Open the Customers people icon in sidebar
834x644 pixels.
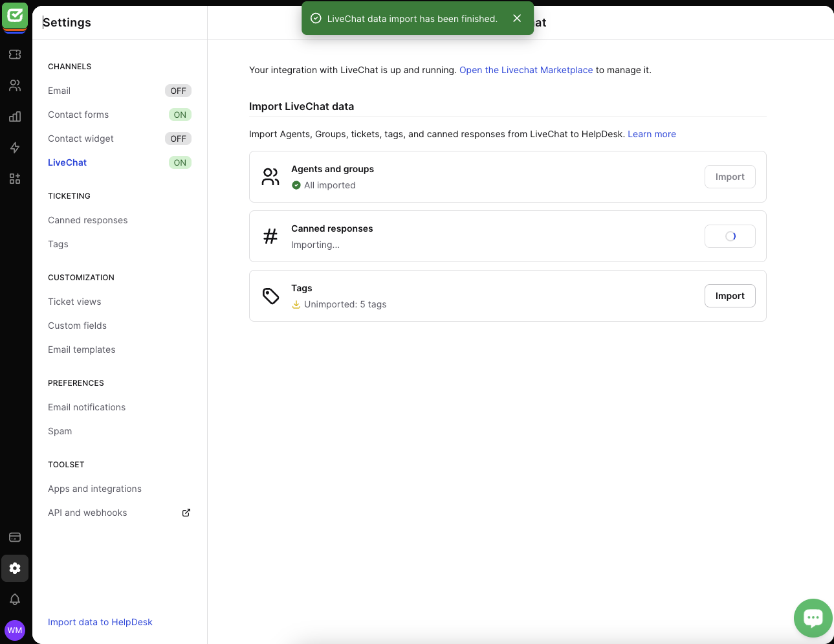[x=15, y=85]
